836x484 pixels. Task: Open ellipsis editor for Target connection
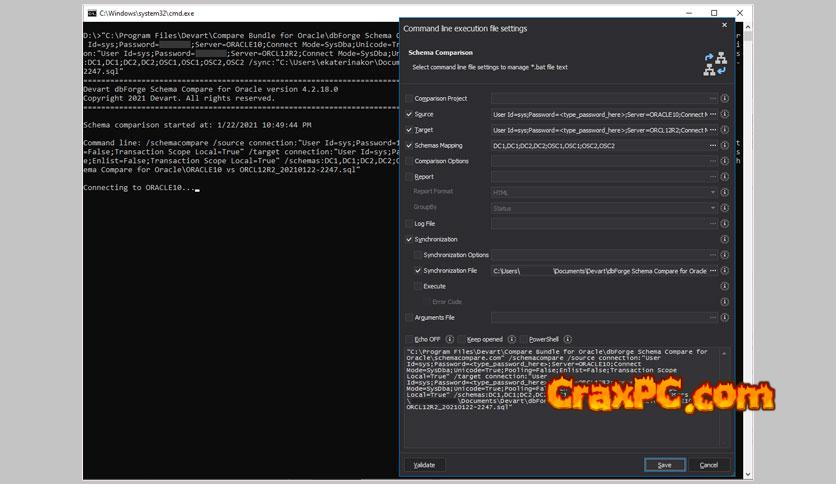coord(712,130)
